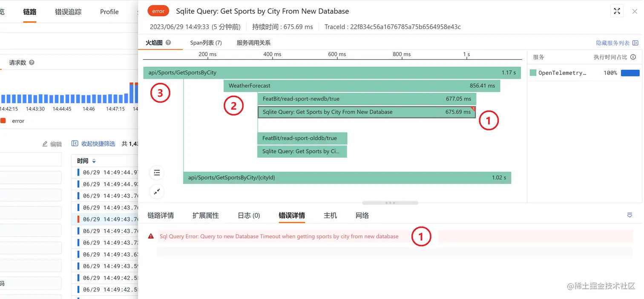Click info icon beside 执行时间占比

[x=633, y=57]
